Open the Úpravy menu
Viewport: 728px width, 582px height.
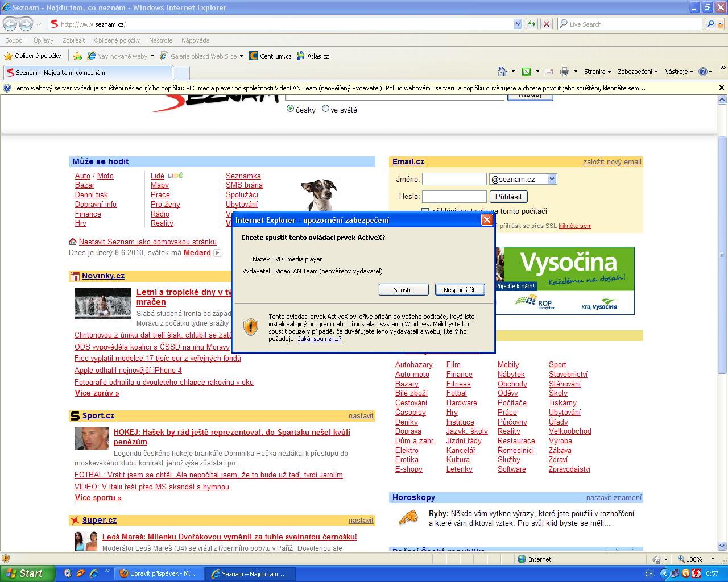43,40
